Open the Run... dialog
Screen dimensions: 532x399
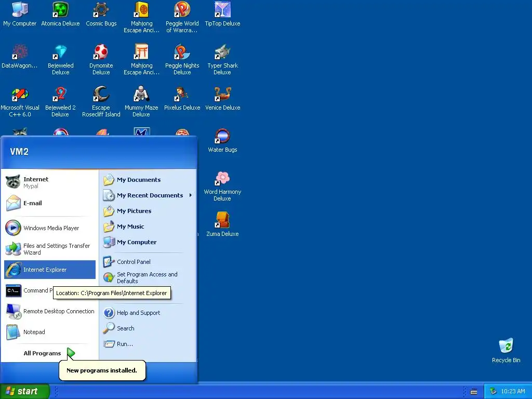148,344
